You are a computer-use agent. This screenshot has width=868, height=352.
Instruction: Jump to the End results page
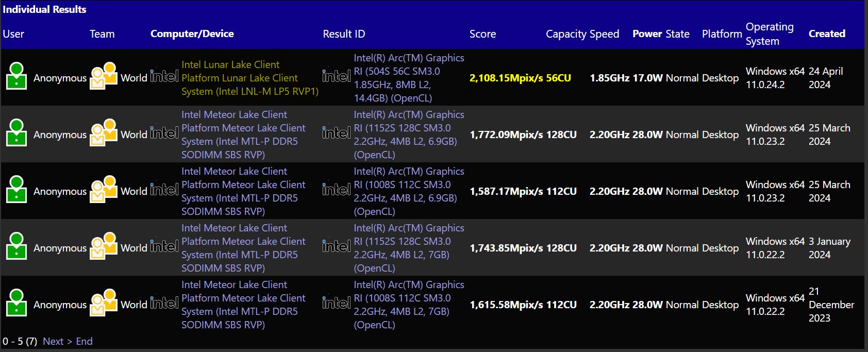click(x=84, y=341)
